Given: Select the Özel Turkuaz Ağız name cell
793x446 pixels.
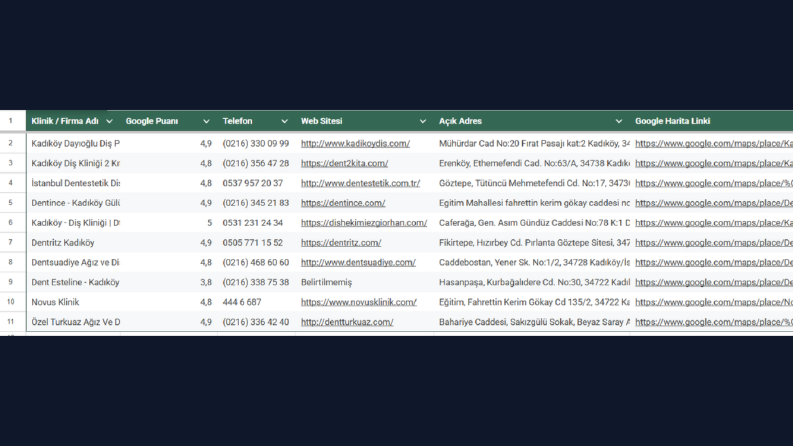Looking at the screenshot, I should 74,322.
